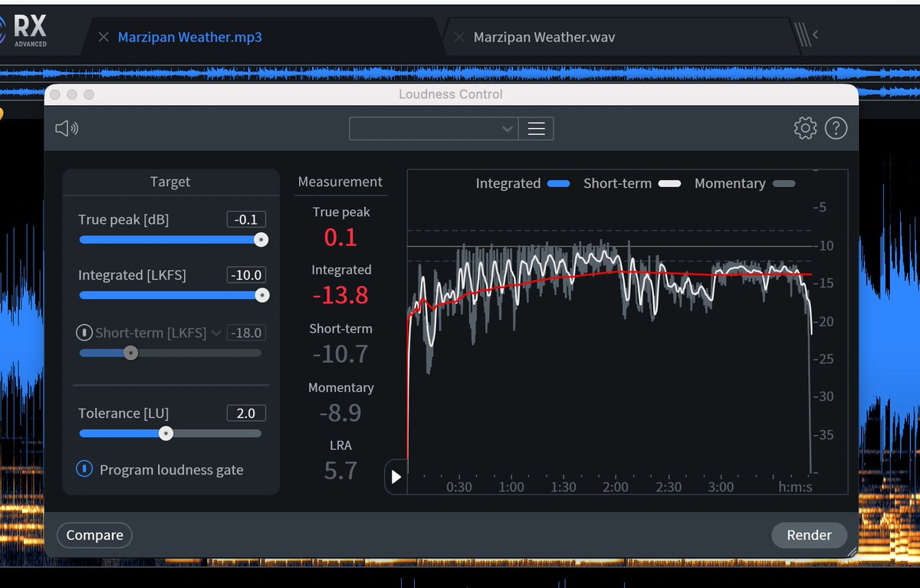Screen dimensions: 920x588
Task: Click the Integrated legend swatch
Action: (x=559, y=184)
